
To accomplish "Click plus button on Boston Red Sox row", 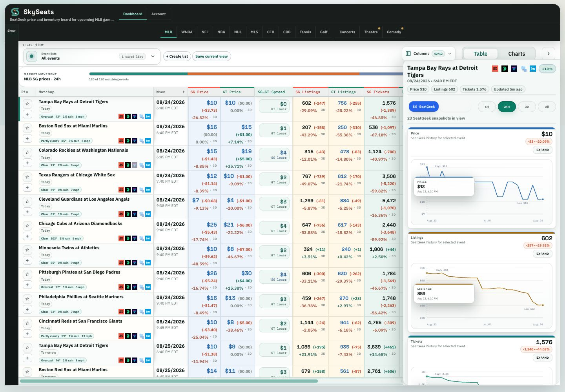I will tap(27, 138).
